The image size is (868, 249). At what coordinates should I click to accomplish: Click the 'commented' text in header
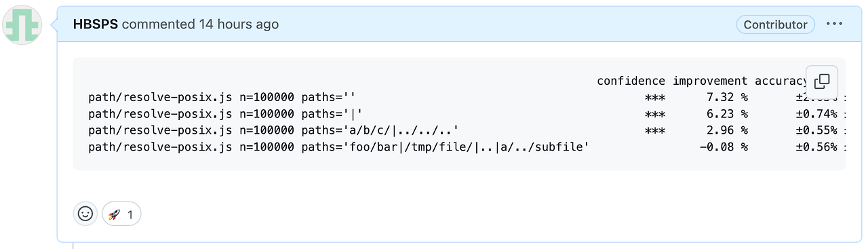point(159,24)
